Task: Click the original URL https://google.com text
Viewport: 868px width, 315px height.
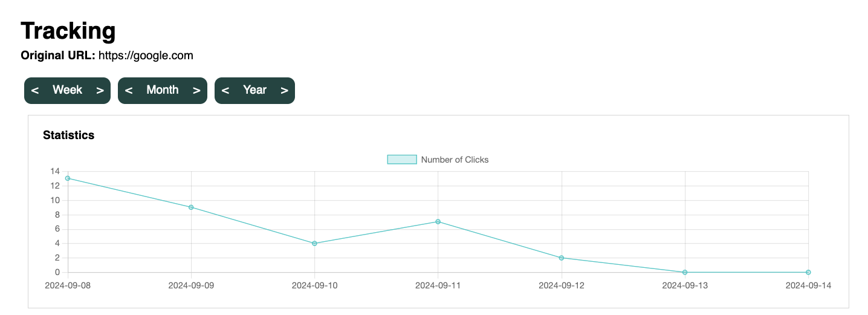Action: click(146, 56)
